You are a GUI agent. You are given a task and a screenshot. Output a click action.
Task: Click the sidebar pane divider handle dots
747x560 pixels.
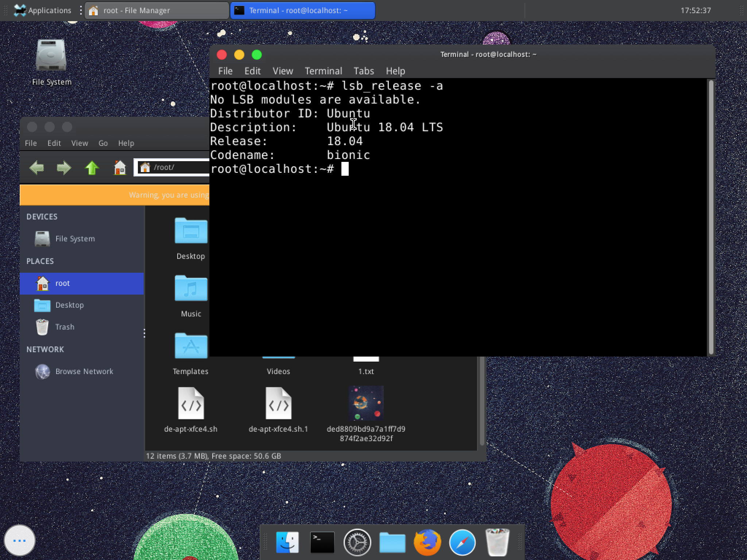(144, 333)
